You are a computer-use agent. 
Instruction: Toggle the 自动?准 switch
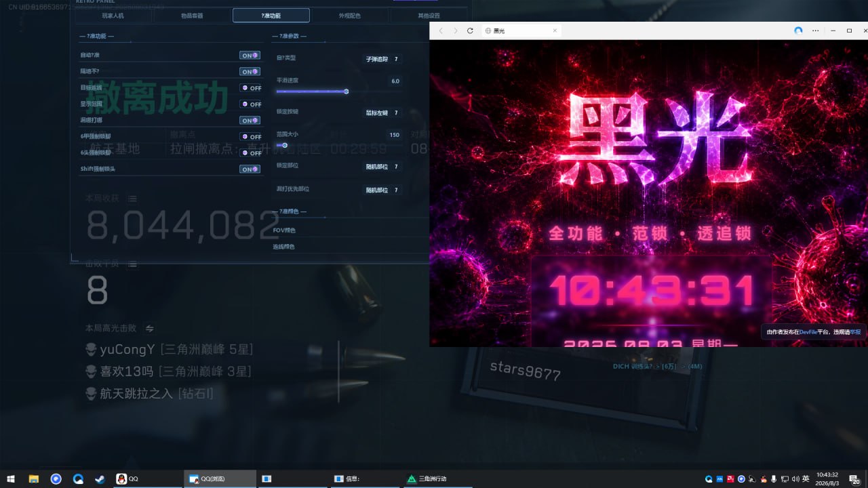[x=250, y=56]
